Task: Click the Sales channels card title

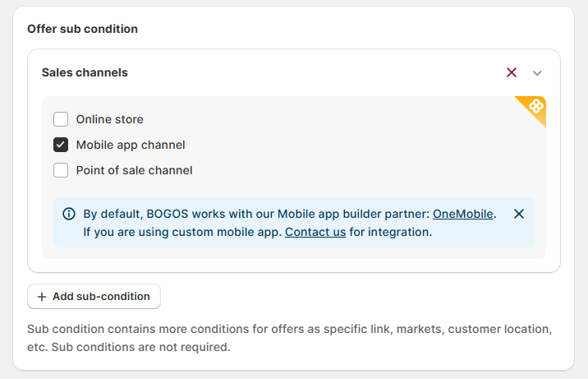Action: pyautogui.click(x=85, y=72)
